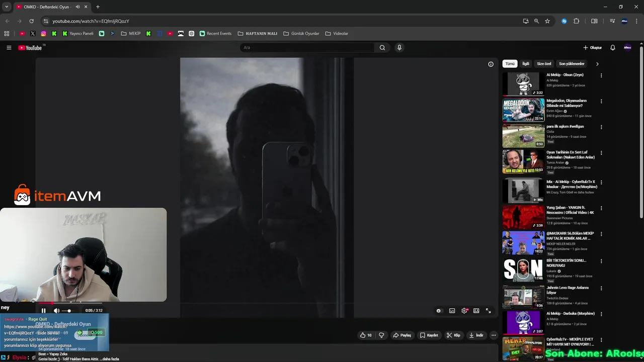Viewport: 644px width, 362px height.
Task: Open options for BİR TİKTOKER'İN SONU
Action: [x=601, y=261]
